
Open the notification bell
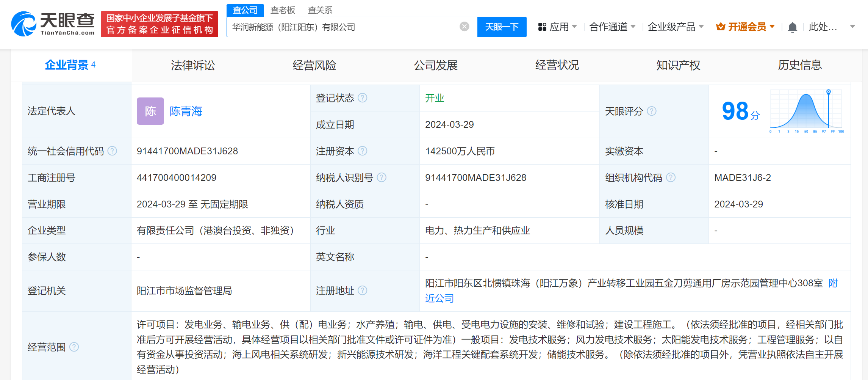click(792, 27)
